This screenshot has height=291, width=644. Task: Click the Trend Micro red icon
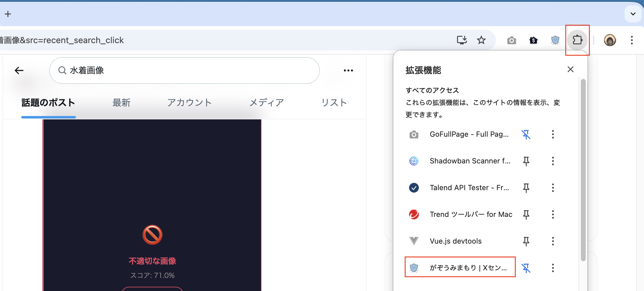[x=414, y=214]
